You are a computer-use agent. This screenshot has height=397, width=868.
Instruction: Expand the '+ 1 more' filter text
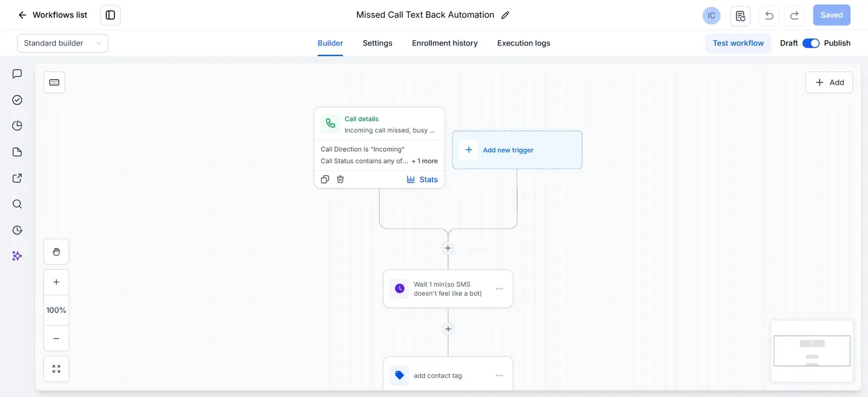425,161
